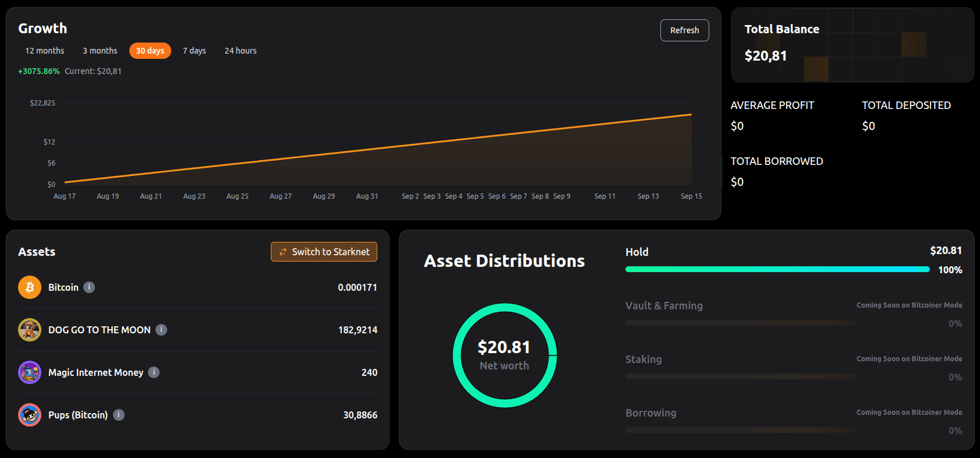Screen dimensions: 980x458
Task: Select the 12 months range
Action: (45, 51)
